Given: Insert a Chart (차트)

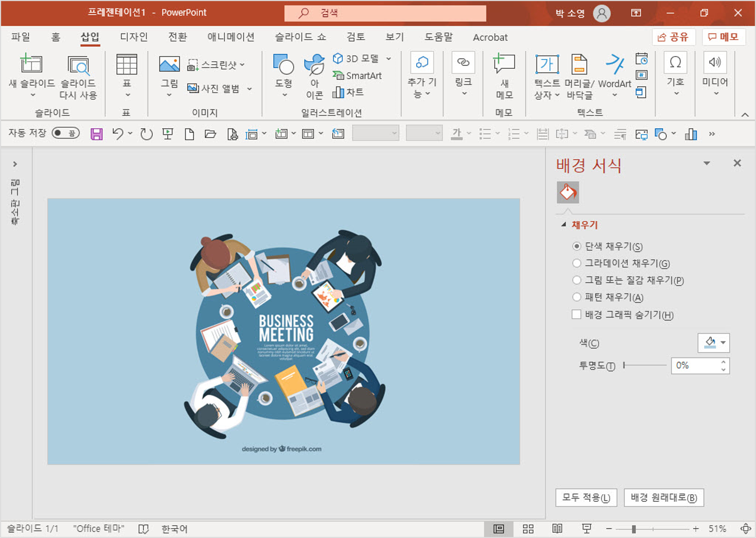Looking at the screenshot, I should click(348, 92).
